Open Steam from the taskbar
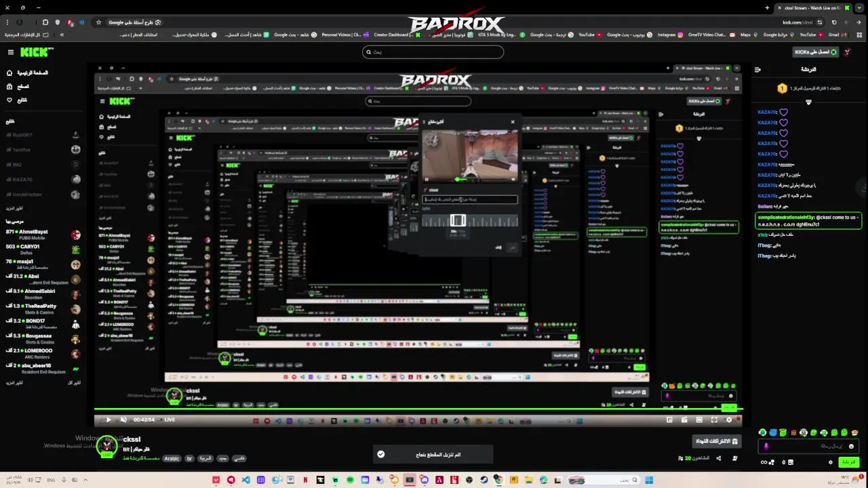 click(x=484, y=480)
